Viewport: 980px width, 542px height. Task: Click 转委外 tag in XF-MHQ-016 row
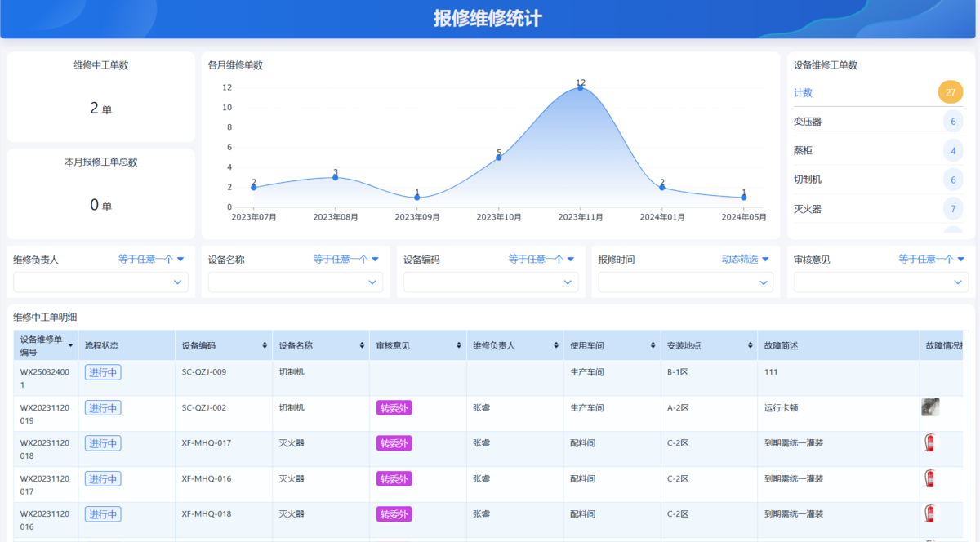(394, 479)
